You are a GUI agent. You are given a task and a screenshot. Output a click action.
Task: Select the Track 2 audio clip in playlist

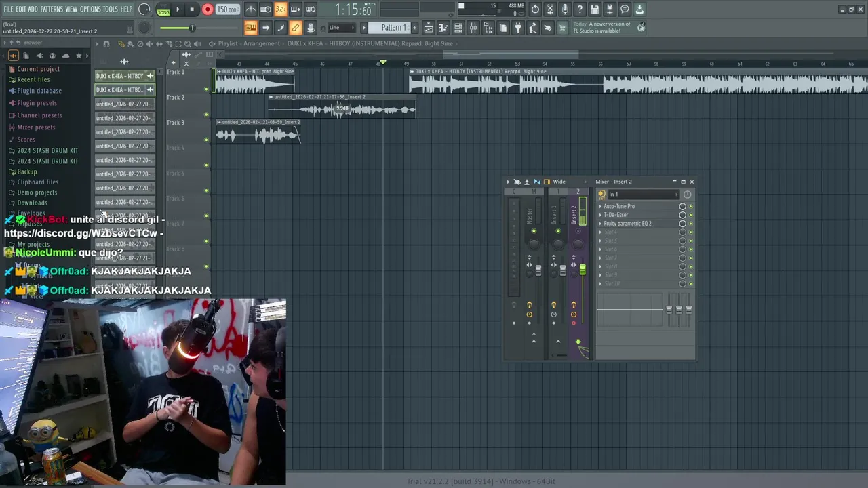pos(342,106)
